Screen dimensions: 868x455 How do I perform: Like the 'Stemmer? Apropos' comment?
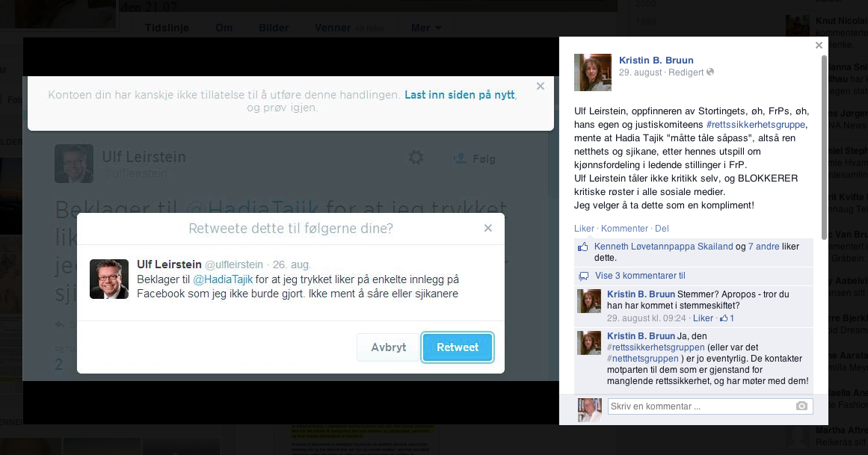pos(703,318)
